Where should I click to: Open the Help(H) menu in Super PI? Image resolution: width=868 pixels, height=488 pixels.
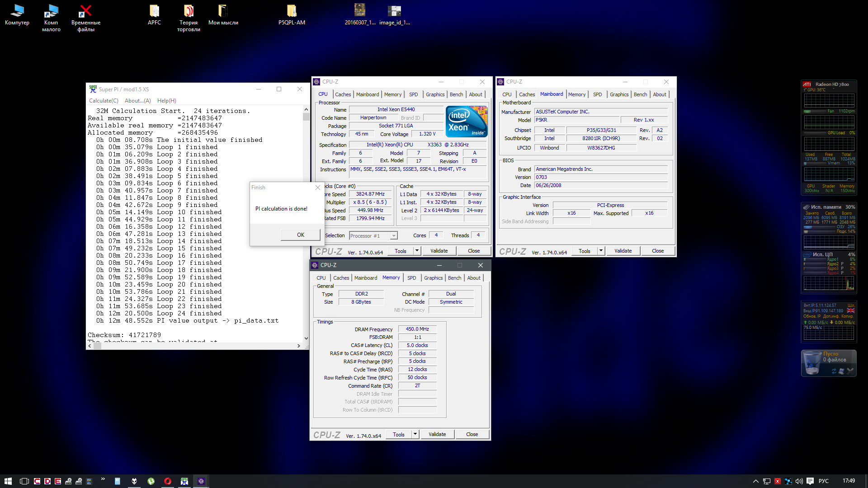(167, 101)
